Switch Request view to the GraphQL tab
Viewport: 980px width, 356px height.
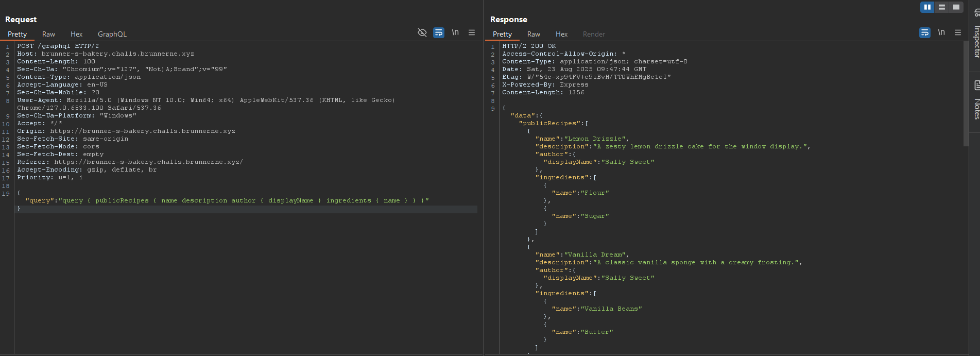coord(112,34)
